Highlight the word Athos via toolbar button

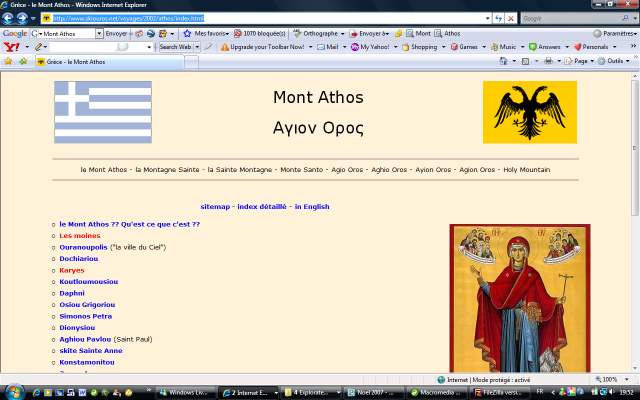click(x=447, y=33)
